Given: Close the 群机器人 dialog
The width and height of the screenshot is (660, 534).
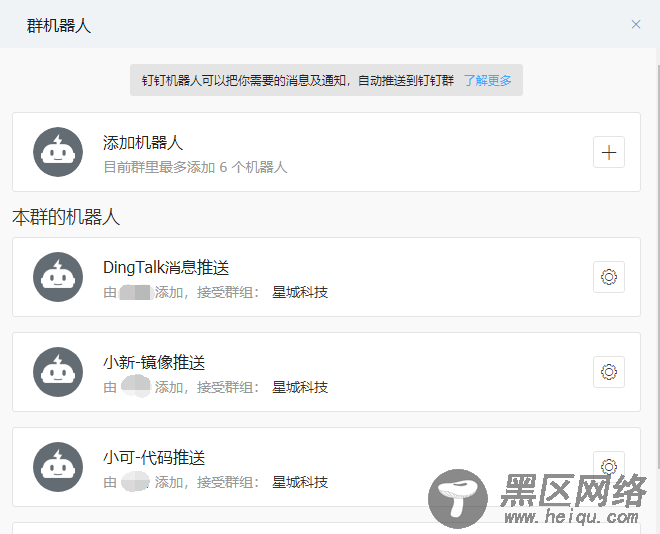Looking at the screenshot, I should point(636,24).
